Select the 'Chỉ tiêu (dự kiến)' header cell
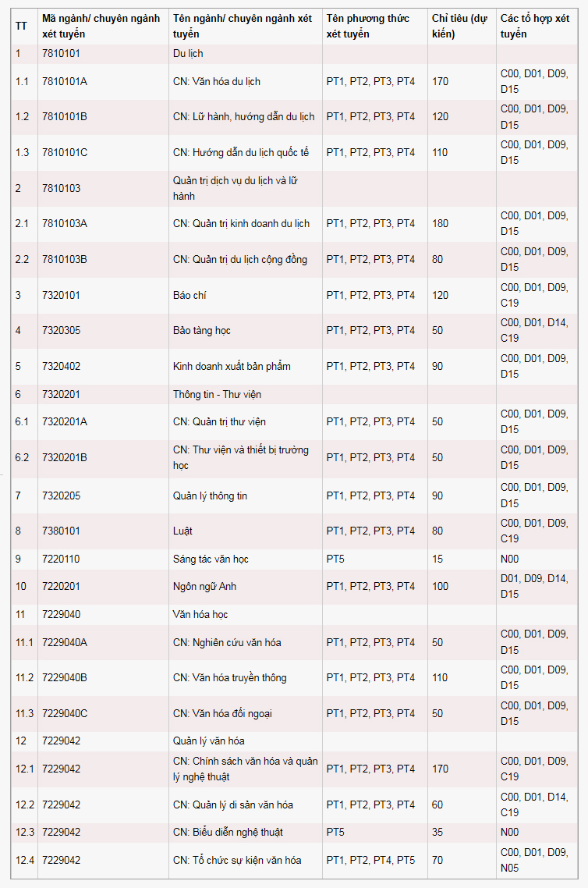 (462, 26)
